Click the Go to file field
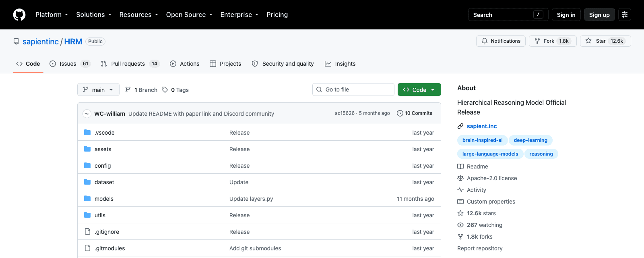The width and height of the screenshot is (644, 258). (353, 89)
